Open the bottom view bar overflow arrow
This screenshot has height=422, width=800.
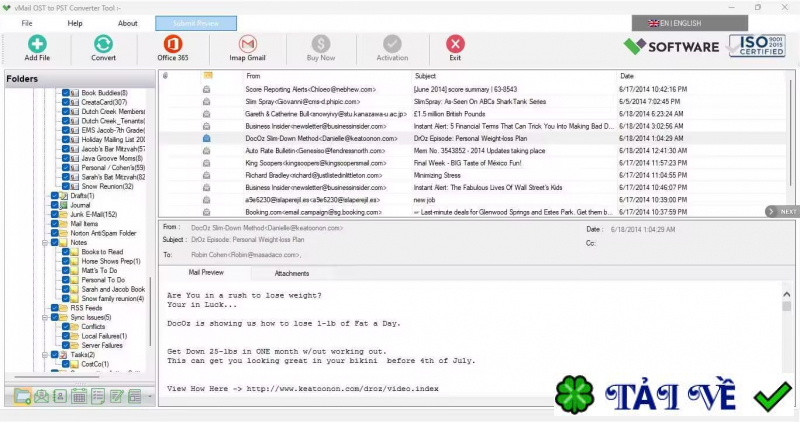[149, 396]
